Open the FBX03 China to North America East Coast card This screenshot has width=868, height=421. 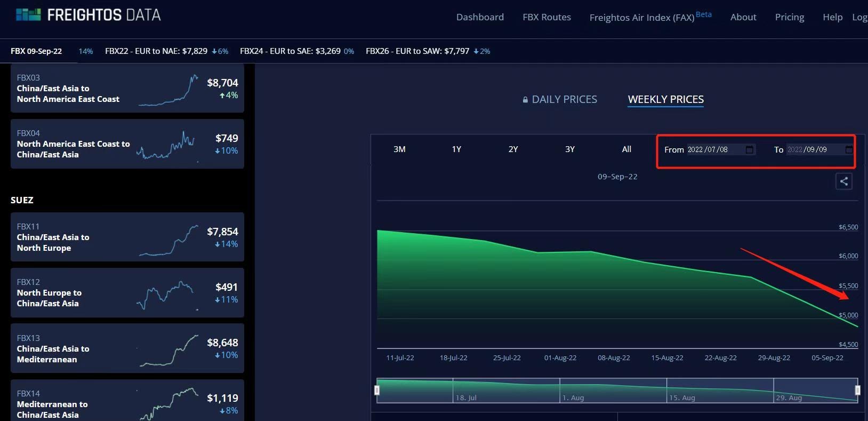(127, 88)
